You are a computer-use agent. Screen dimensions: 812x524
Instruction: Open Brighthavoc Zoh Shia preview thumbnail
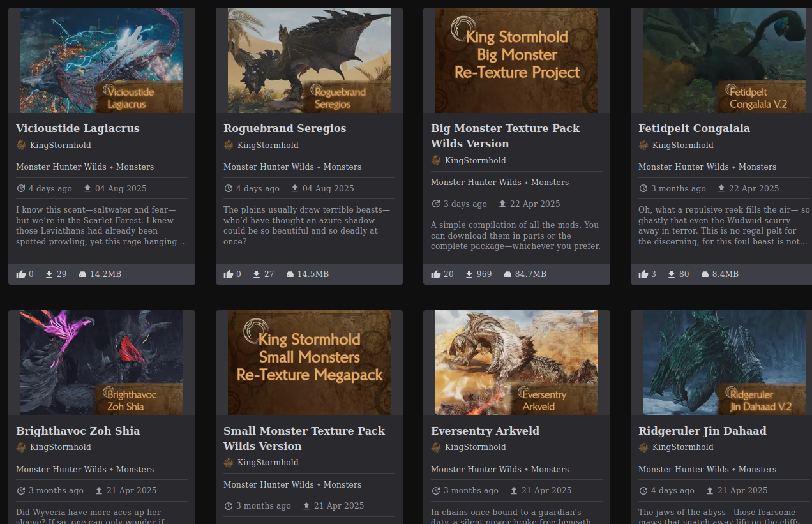click(x=102, y=363)
